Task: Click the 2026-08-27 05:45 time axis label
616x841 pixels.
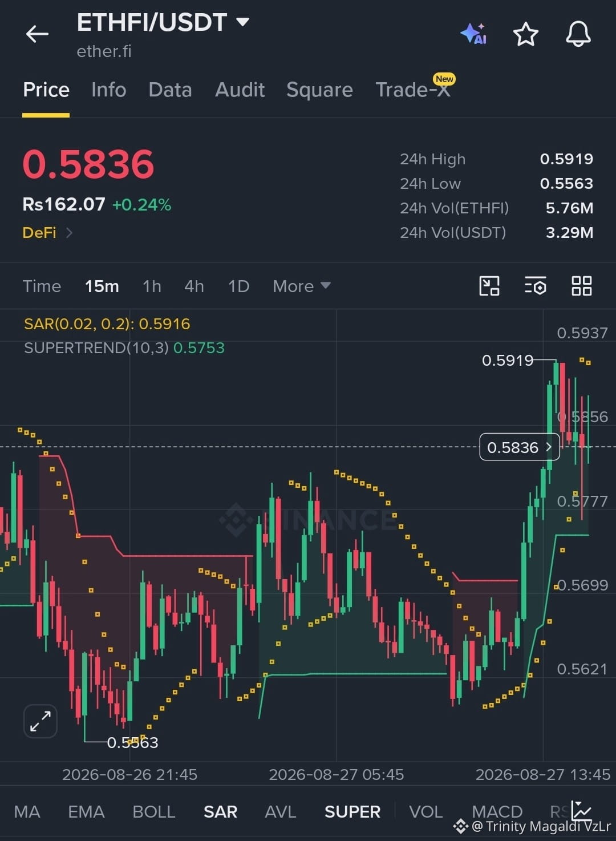Action: pyautogui.click(x=337, y=774)
